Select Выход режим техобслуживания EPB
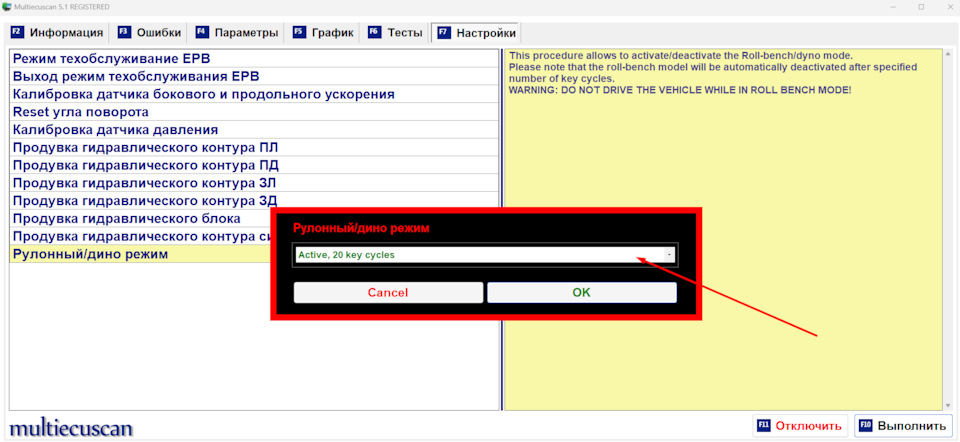 pyautogui.click(x=254, y=77)
